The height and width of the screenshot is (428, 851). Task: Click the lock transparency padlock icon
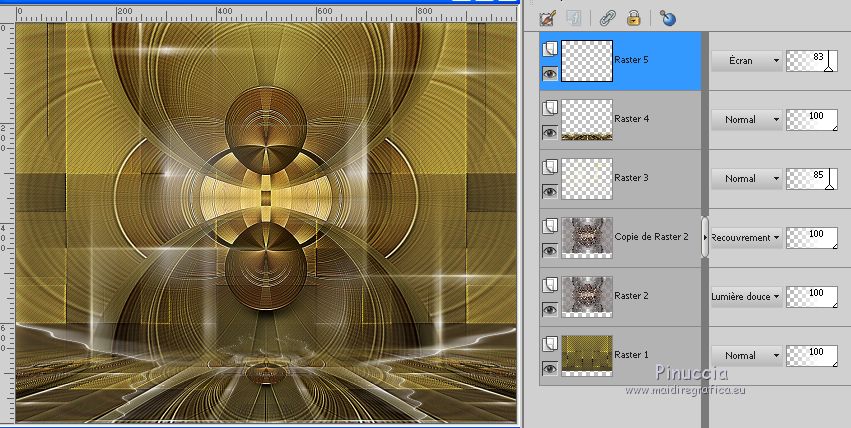(633, 17)
